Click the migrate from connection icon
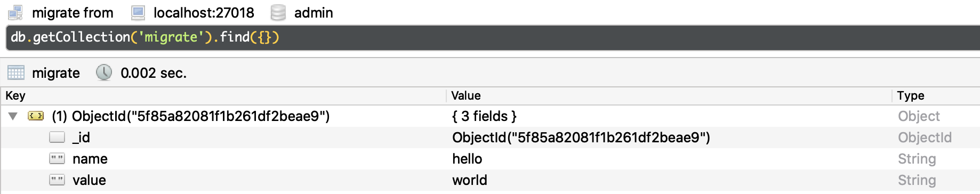 (15, 12)
